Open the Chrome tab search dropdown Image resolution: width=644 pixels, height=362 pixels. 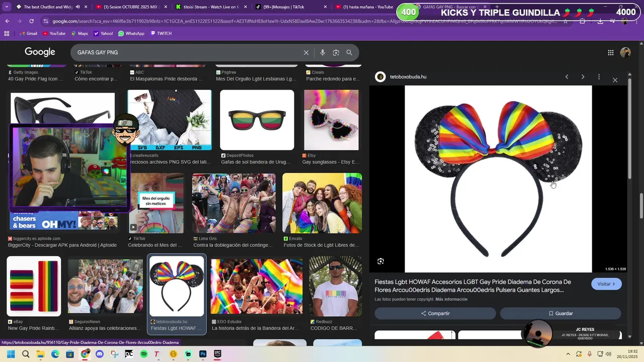point(7,7)
